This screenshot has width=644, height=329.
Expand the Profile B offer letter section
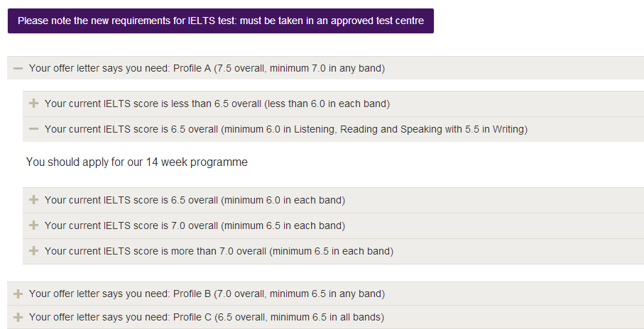click(206, 294)
